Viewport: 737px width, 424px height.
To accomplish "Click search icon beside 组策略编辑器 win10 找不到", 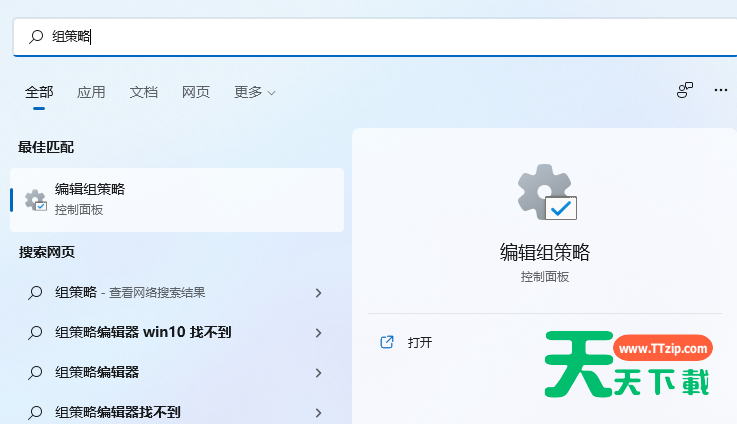I will pos(35,332).
